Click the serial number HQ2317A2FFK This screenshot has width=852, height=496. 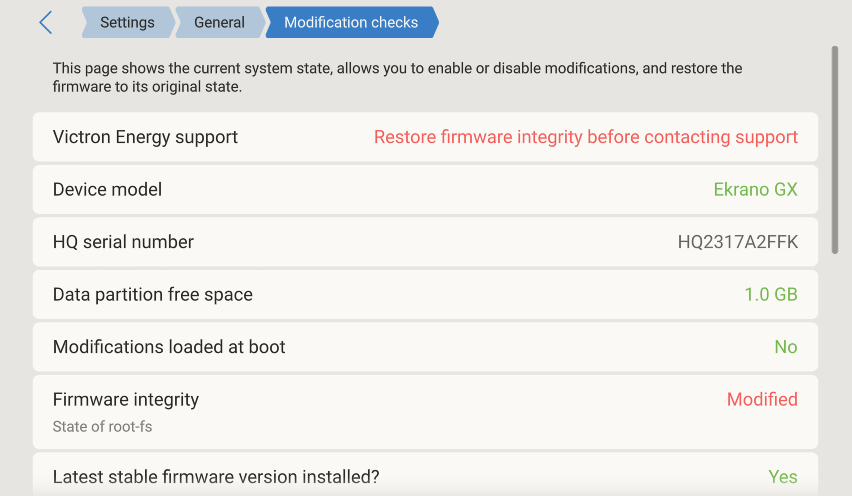tap(737, 242)
